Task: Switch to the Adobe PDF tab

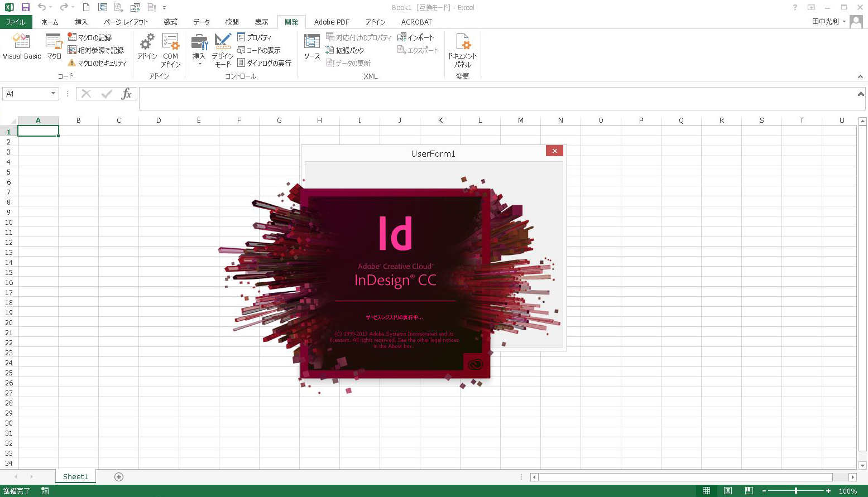Action: point(332,22)
